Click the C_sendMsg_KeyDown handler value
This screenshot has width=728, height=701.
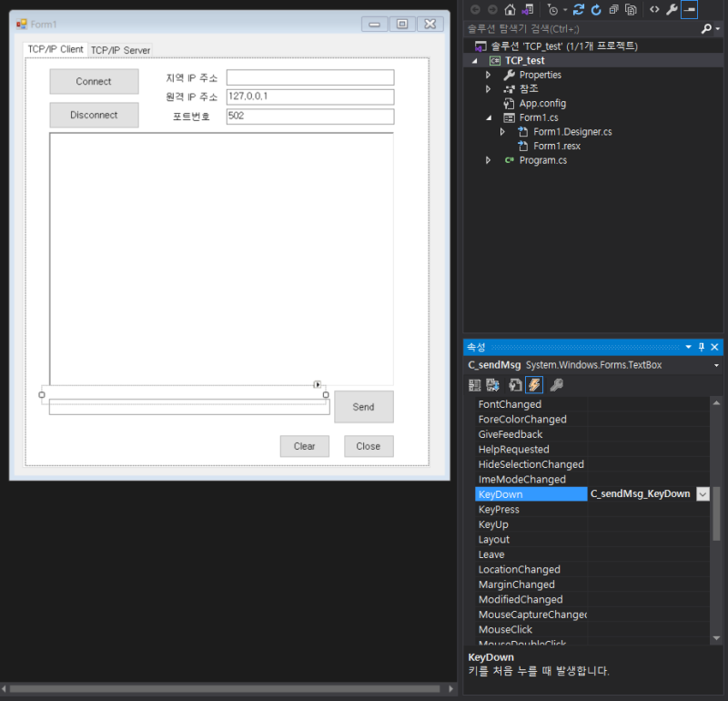[641, 493]
